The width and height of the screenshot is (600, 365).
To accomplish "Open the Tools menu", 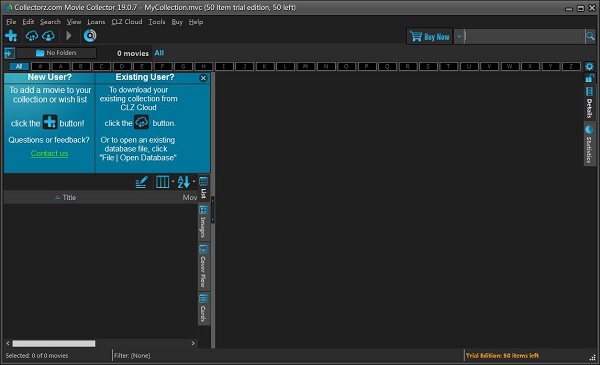I will click(157, 22).
